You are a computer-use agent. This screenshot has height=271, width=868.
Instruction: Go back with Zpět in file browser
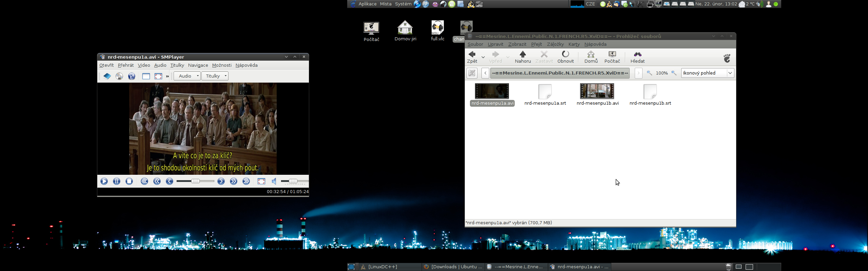pyautogui.click(x=472, y=57)
